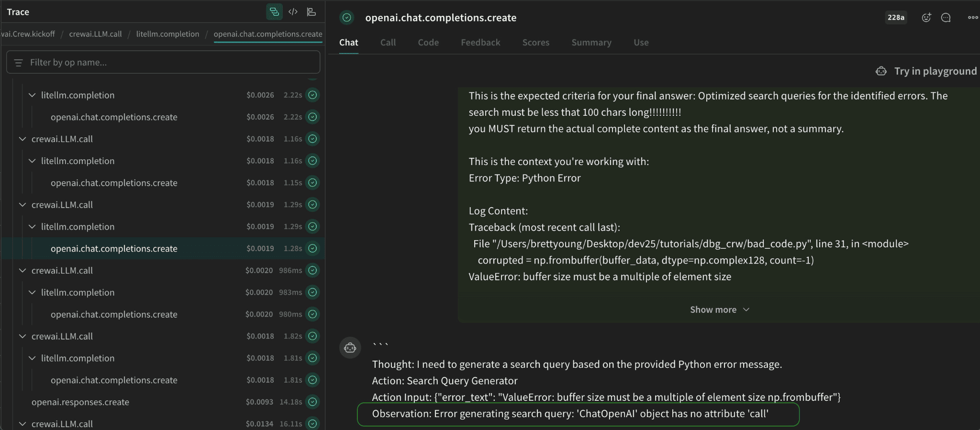Image resolution: width=980 pixels, height=430 pixels.
Task: Click the success icon on crewai.LLM.call 986ms row
Action: [x=312, y=270]
